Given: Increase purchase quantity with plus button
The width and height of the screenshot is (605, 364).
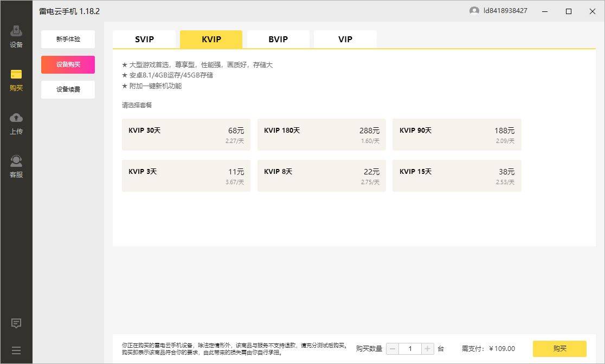Looking at the screenshot, I should [x=428, y=349].
